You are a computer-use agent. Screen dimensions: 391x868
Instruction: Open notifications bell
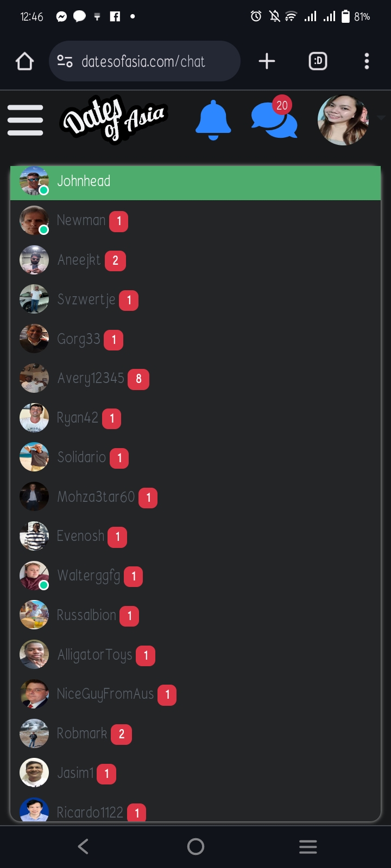pyautogui.click(x=213, y=120)
